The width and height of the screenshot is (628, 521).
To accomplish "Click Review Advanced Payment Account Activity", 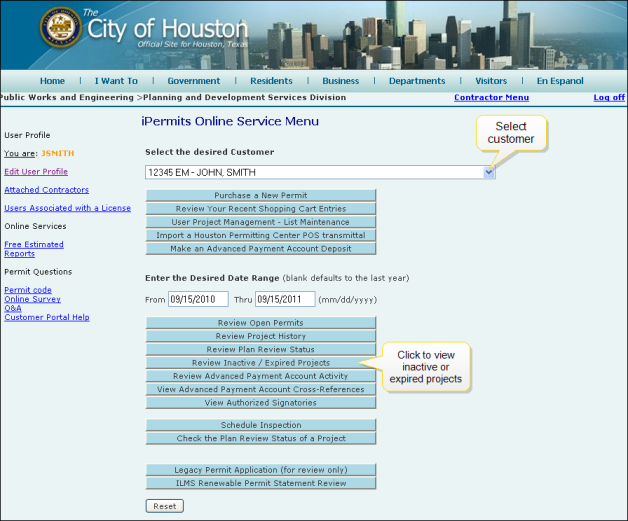I will 261,376.
